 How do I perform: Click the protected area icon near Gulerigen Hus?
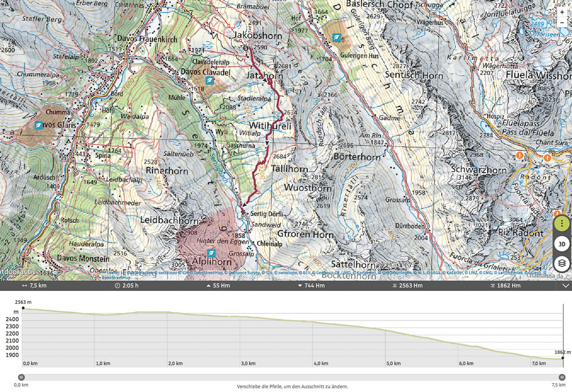337,37
